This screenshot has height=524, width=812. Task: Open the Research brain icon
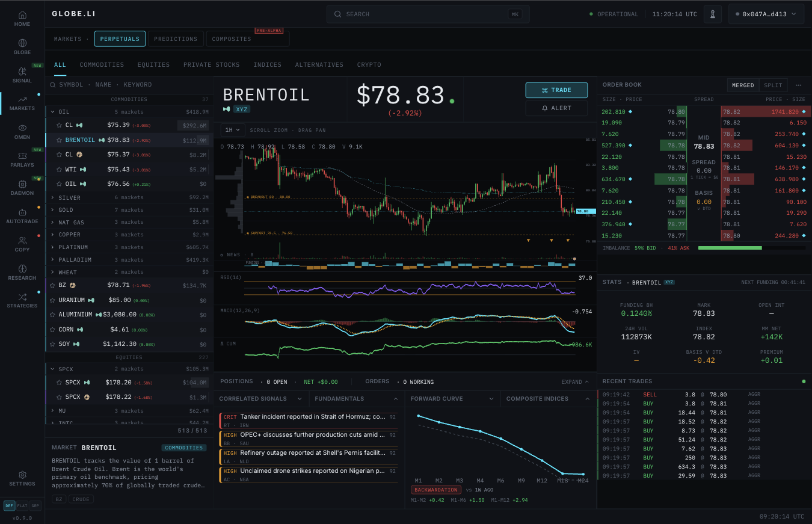(22, 273)
